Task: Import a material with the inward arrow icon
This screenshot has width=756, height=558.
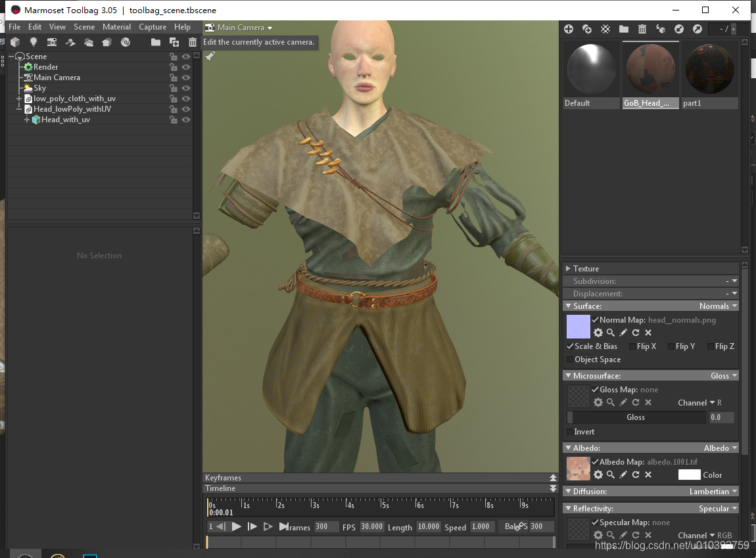Action: pos(679,30)
